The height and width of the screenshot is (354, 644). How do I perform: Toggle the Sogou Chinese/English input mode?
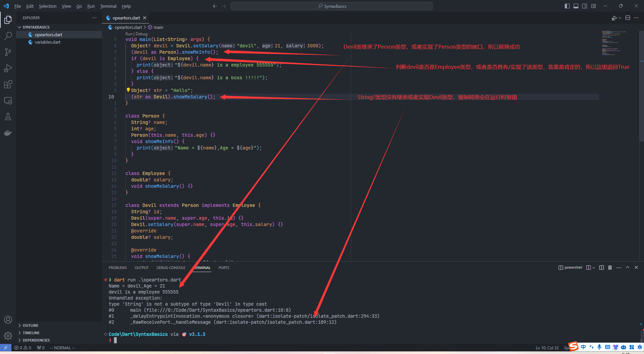coord(583,347)
